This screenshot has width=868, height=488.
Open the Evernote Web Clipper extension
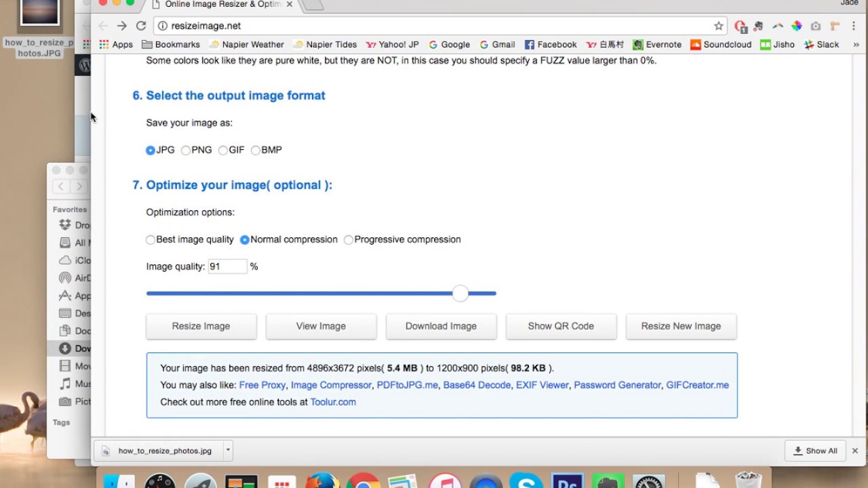(x=759, y=26)
